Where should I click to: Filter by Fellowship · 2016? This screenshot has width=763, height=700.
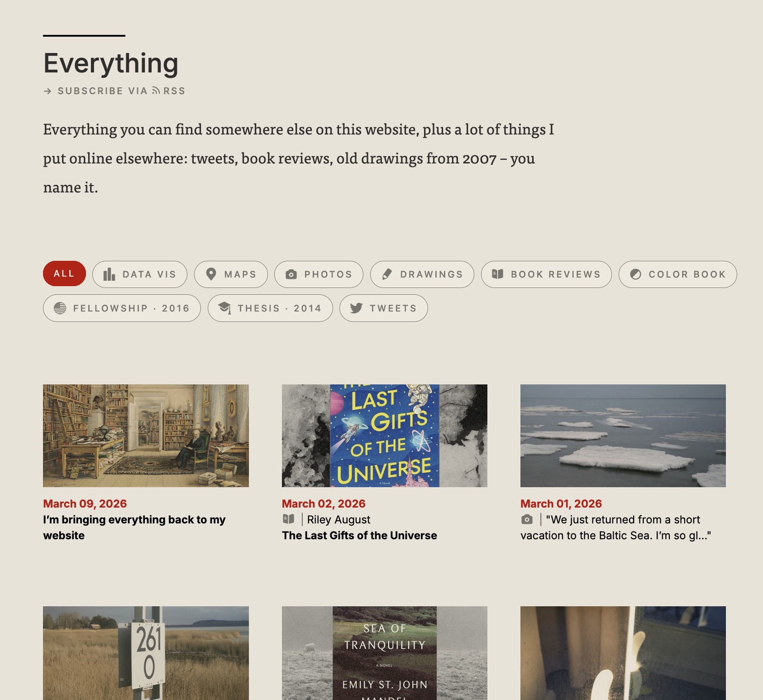click(x=122, y=308)
